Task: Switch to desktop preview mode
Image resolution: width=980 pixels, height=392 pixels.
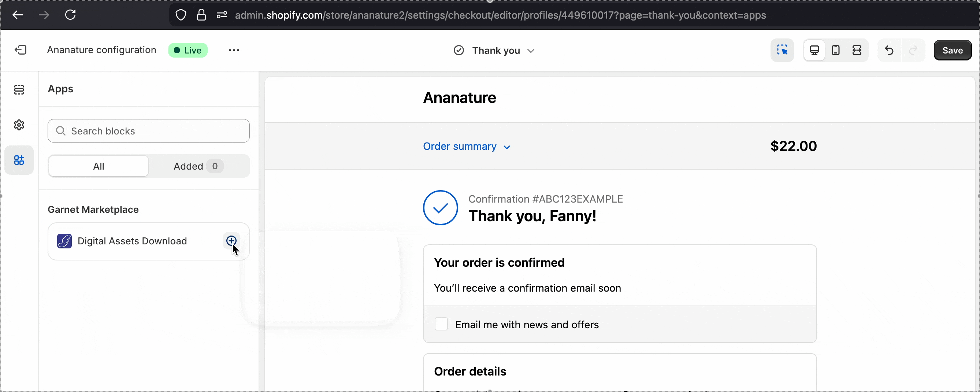Action: pyautogui.click(x=814, y=50)
